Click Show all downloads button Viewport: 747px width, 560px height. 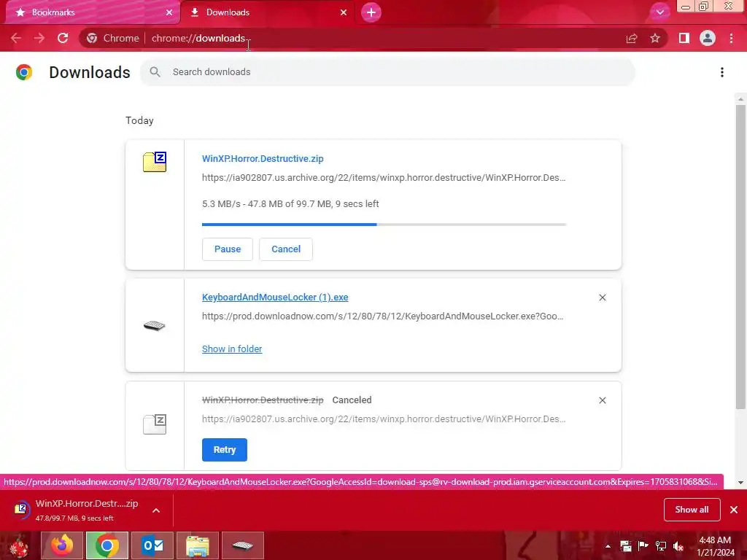tap(692, 510)
